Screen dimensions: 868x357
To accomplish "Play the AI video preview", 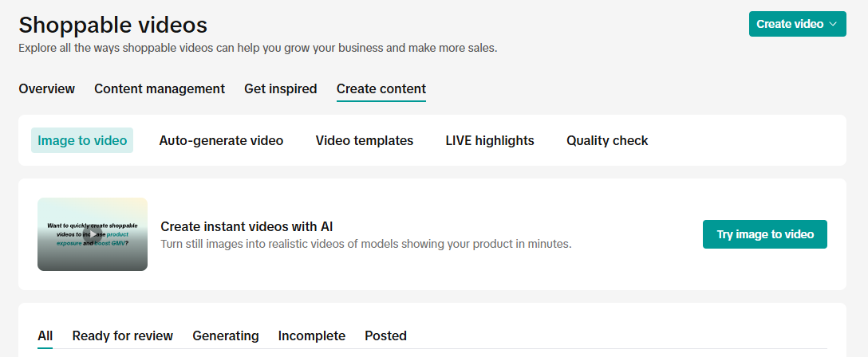I will [93, 234].
